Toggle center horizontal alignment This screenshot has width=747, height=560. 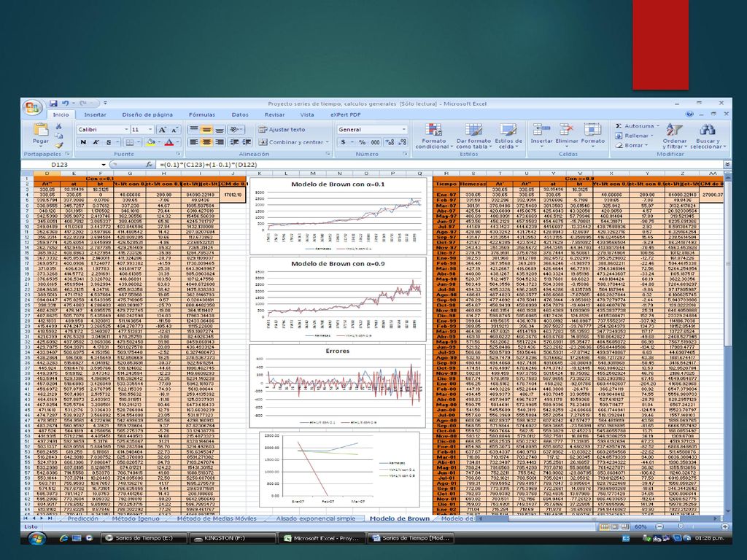coord(206,142)
